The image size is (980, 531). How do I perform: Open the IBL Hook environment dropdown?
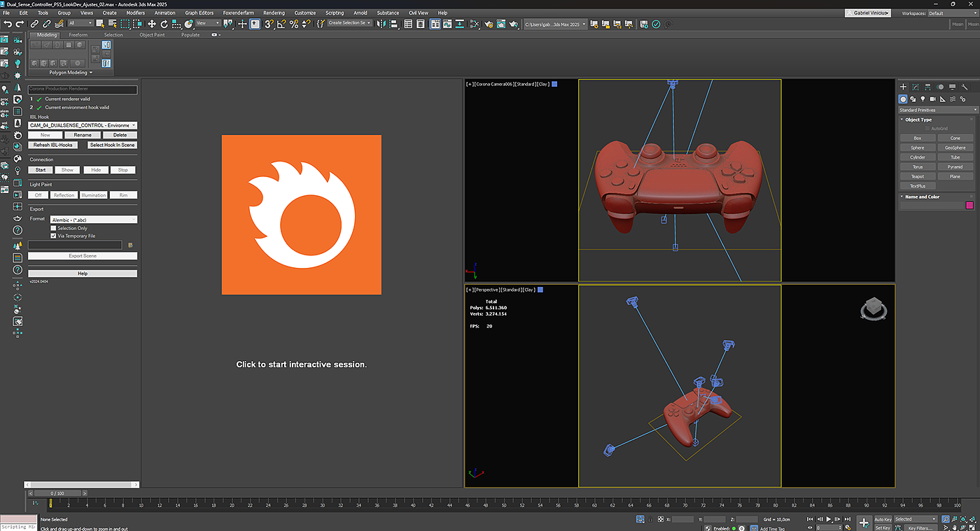[83, 125]
